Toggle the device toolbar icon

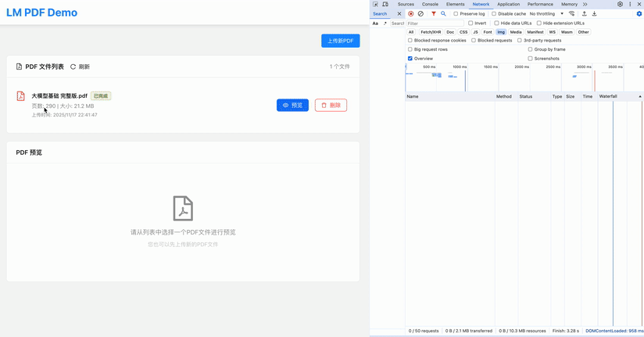pyautogui.click(x=385, y=4)
